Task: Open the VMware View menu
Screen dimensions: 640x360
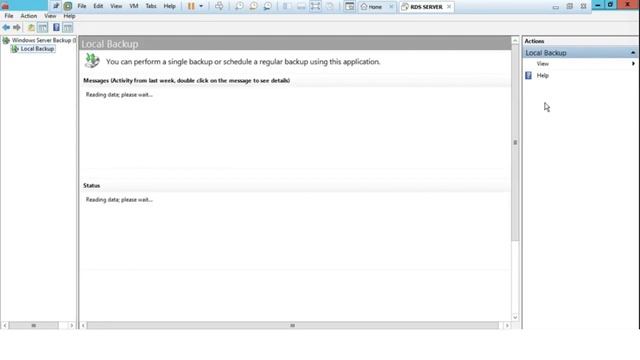Action: click(116, 6)
